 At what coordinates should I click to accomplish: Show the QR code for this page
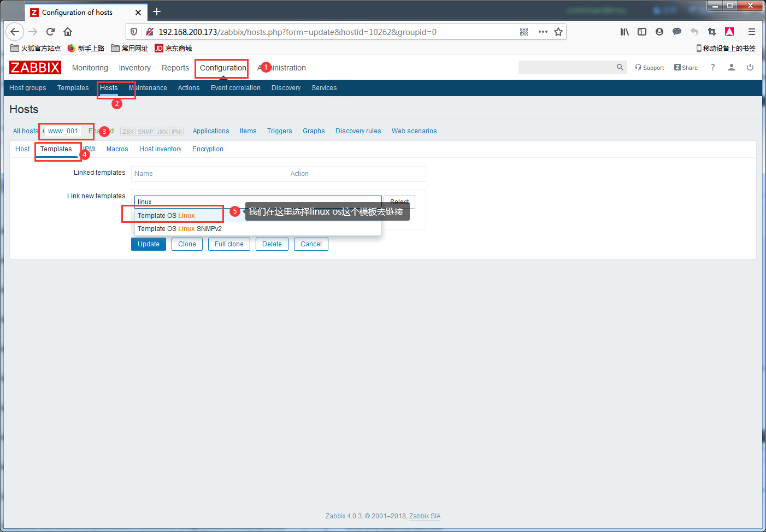[524, 32]
